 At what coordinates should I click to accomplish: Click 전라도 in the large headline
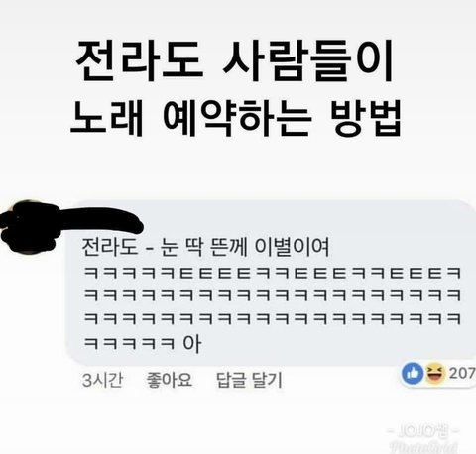pyautogui.click(x=139, y=60)
